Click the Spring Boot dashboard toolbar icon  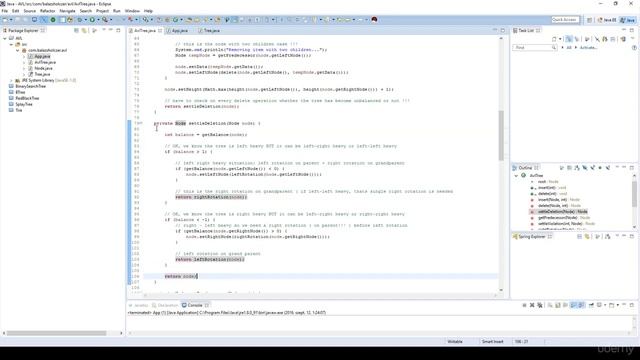click(x=53, y=20)
